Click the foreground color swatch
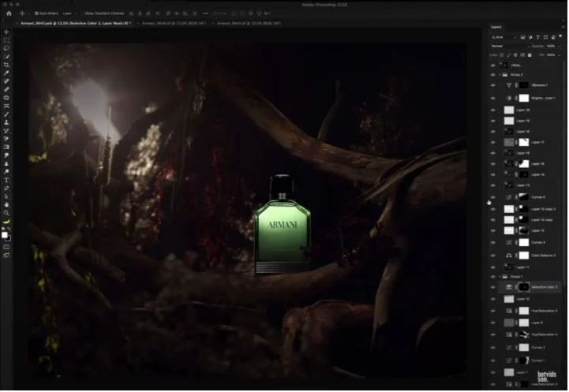The image size is (569, 392). click(5, 235)
